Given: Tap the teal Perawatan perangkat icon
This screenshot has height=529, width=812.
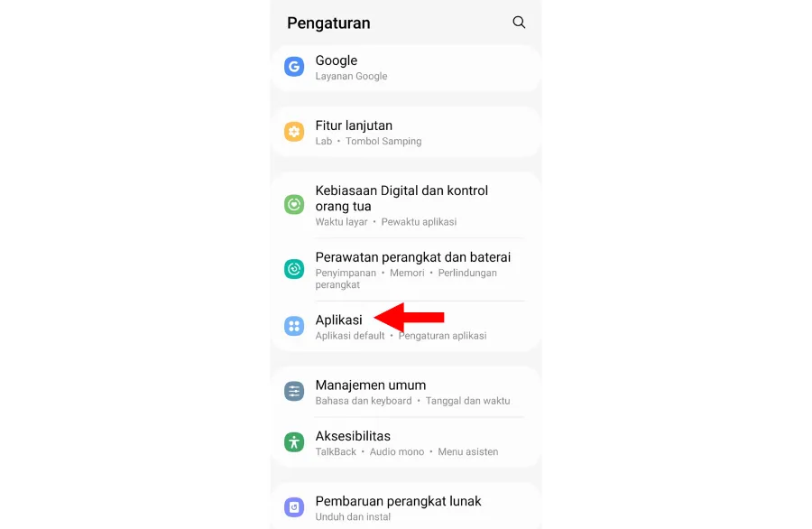Looking at the screenshot, I should click(x=294, y=269).
